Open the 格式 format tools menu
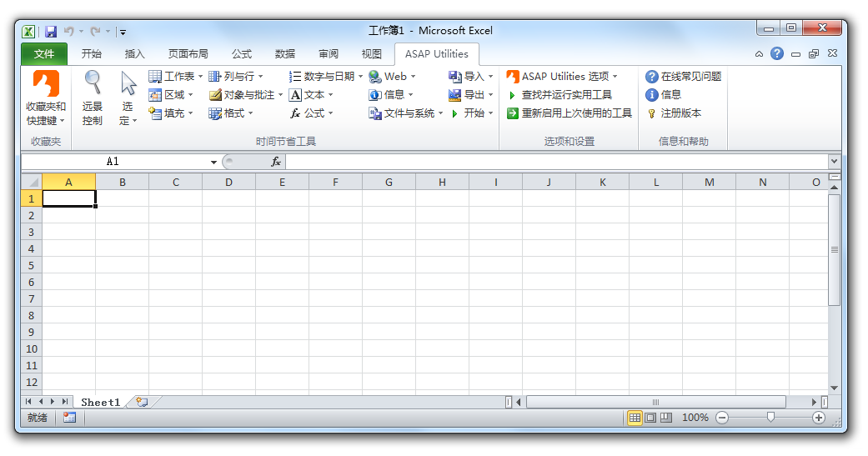Viewport: 868px width, 456px height. pos(231,113)
